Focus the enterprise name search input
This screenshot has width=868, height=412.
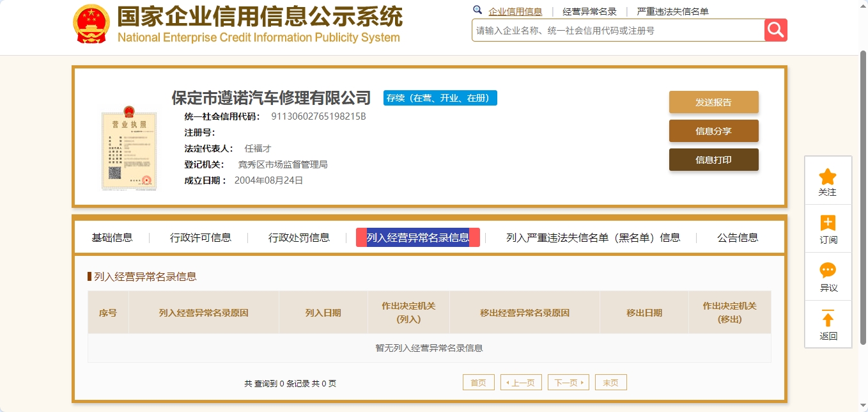617,30
